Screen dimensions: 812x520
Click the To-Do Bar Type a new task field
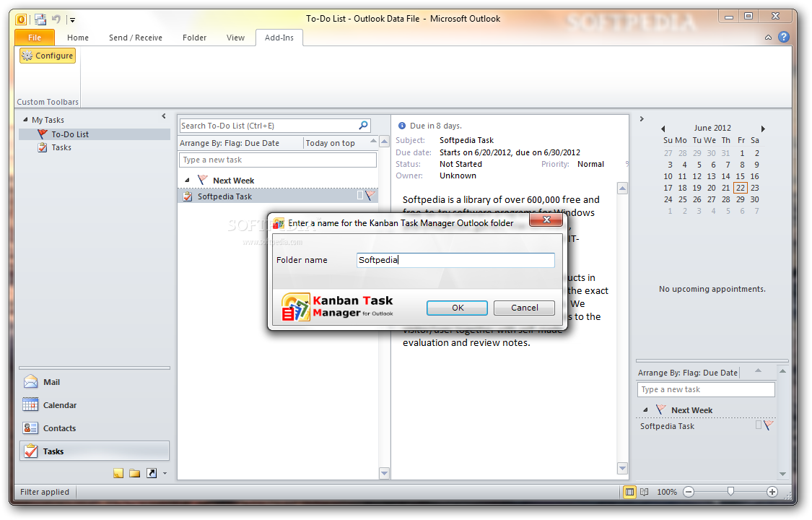[706, 389]
